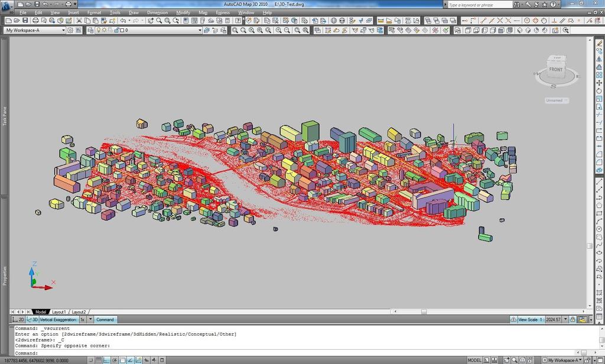Viewport: 605px width, 364px height.
Task: Click the Model tab
Action: [41, 312]
